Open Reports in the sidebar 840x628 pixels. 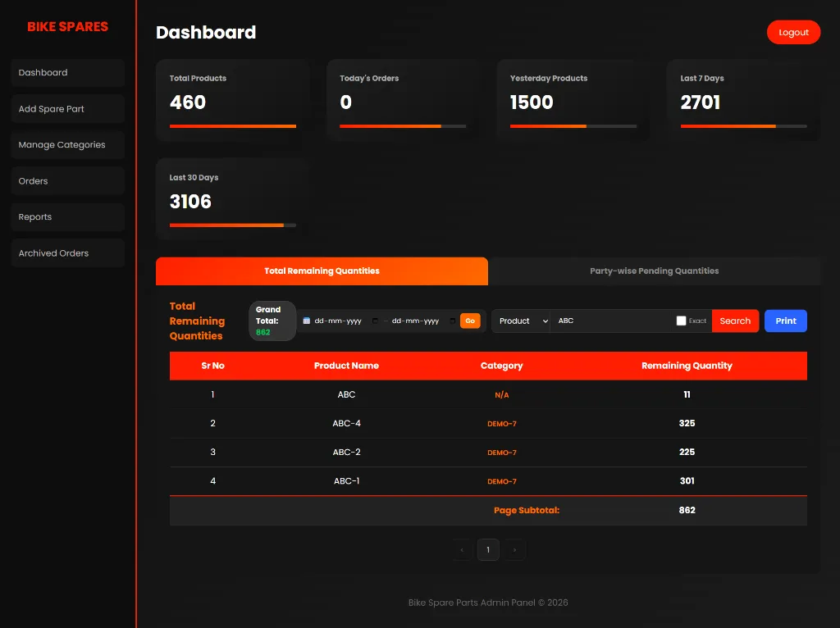67,216
